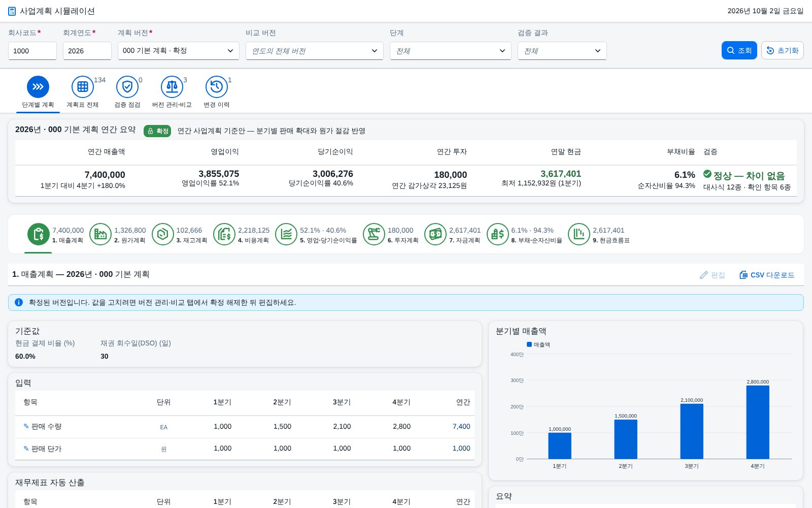Open the 비교 버전 dropdown

click(315, 51)
